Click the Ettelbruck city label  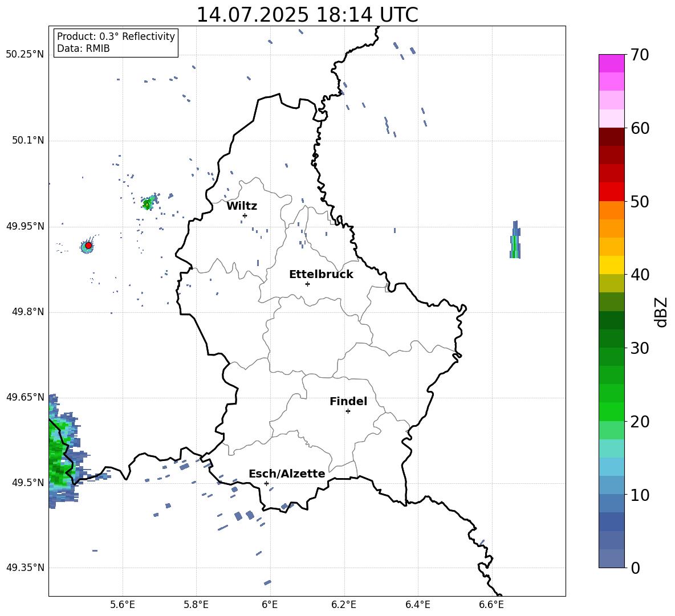point(321,275)
